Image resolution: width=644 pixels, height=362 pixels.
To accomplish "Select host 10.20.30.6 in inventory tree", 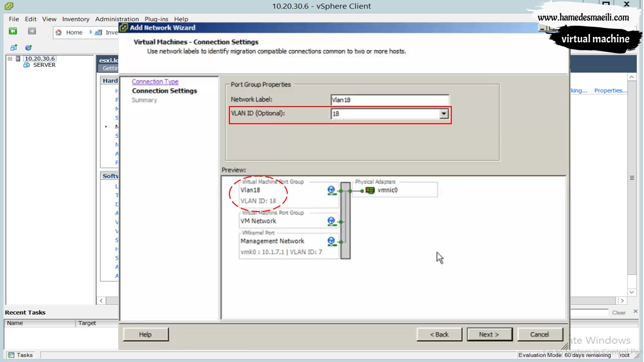I will 40,58.
